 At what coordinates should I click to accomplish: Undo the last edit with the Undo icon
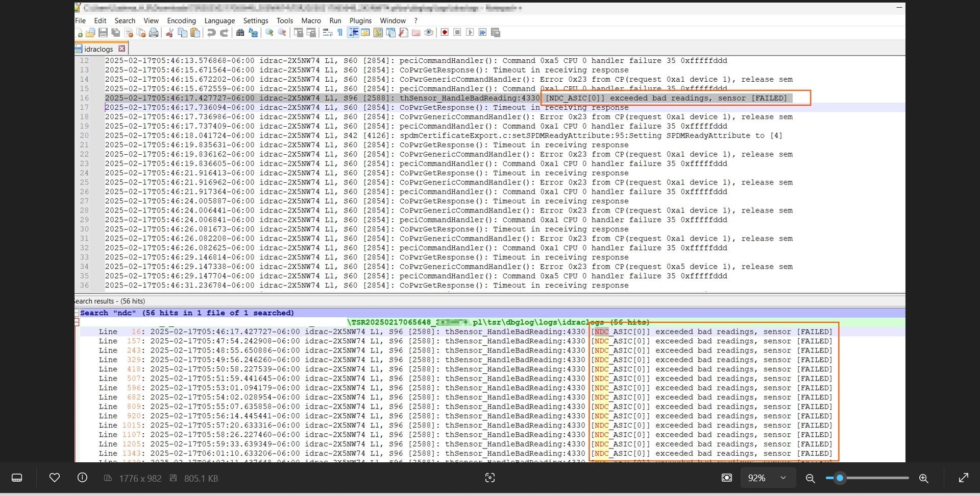point(211,32)
